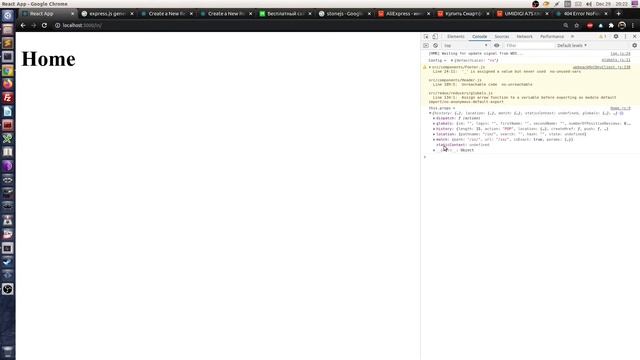This screenshot has width=640, height=360.
Task: Collapse the logged this.props object
Action: coord(430,113)
